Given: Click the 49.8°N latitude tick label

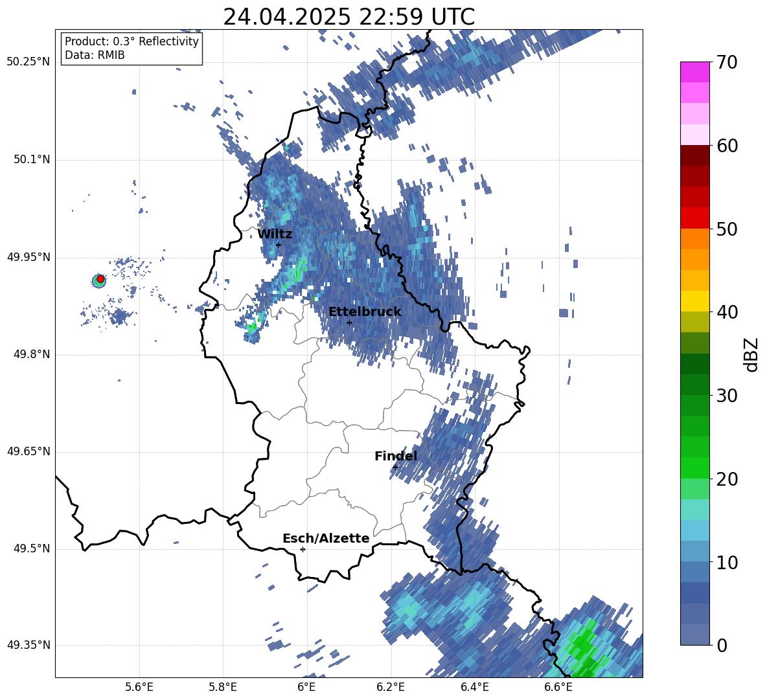Looking at the screenshot, I should (x=31, y=354).
